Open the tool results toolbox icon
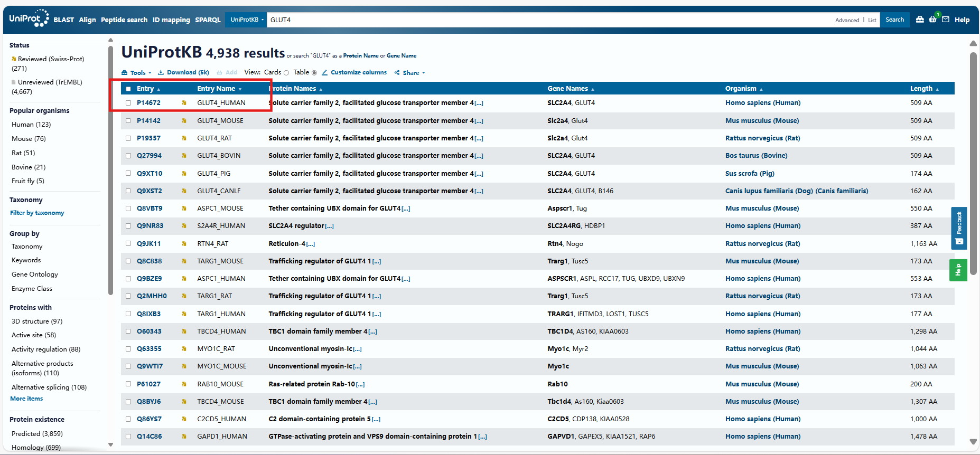Viewport: 980px width, 455px height. tap(920, 20)
